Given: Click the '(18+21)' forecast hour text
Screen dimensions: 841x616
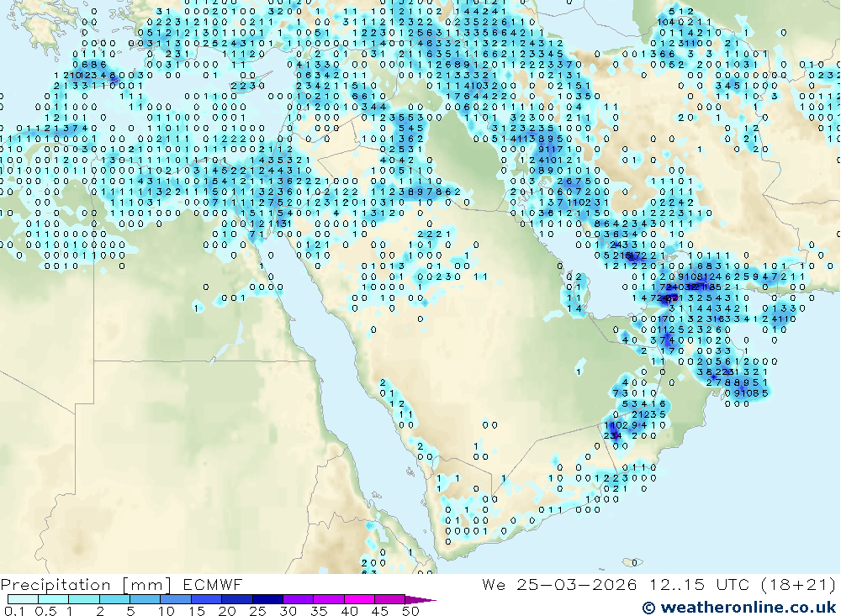Looking at the screenshot, I should [x=799, y=584].
